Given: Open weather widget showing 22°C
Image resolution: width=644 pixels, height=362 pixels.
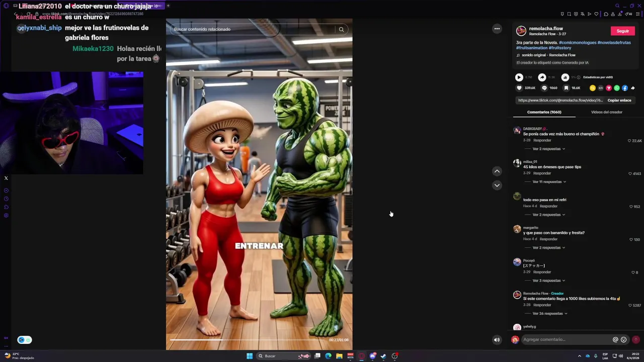Looking at the screenshot, I should 19,356.
